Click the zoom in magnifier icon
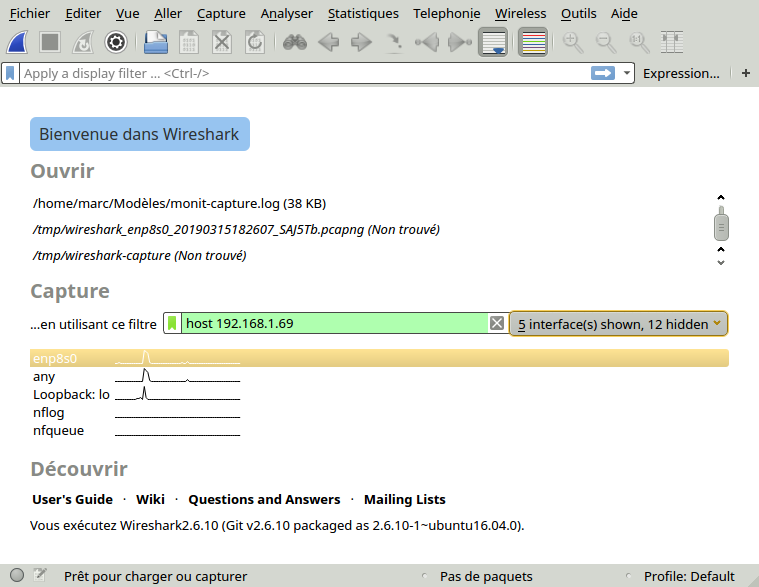The width and height of the screenshot is (759, 587). pyautogui.click(x=573, y=42)
